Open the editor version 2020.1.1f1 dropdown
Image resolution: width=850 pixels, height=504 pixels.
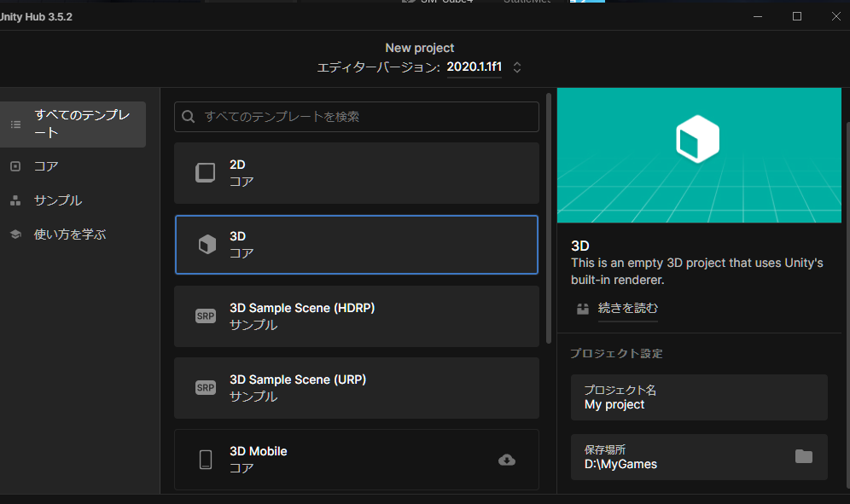(474, 67)
